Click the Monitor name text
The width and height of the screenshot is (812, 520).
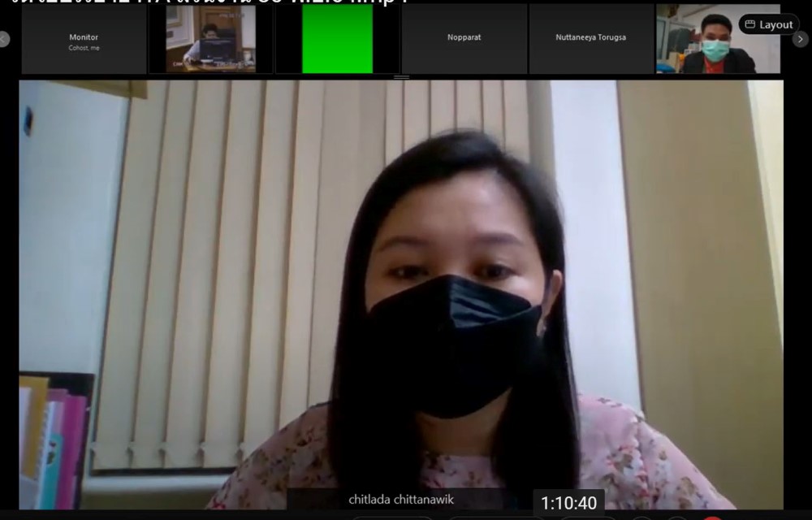tap(84, 37)
